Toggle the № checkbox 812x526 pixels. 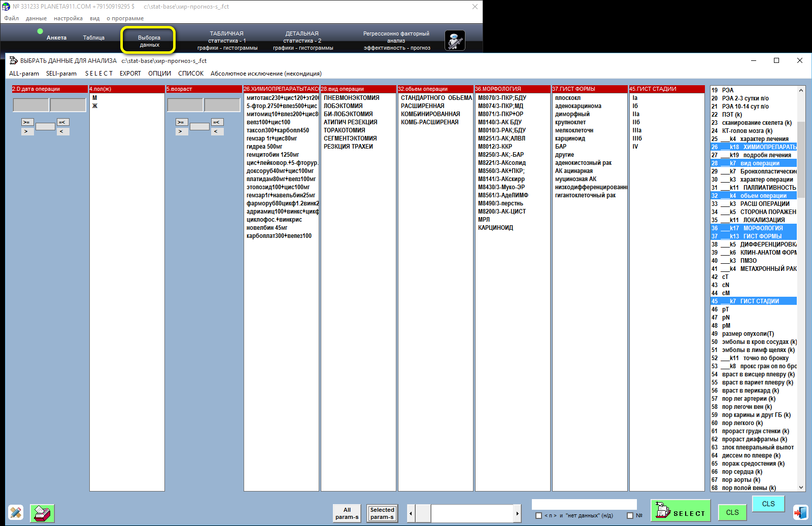coord(630,515)
